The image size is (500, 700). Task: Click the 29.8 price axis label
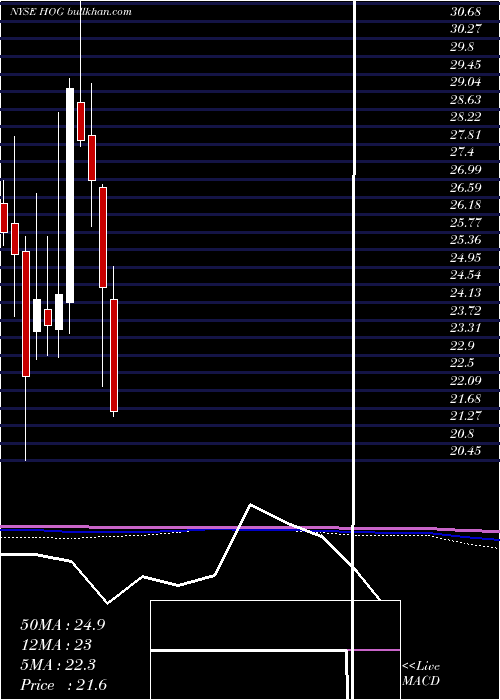462,47
